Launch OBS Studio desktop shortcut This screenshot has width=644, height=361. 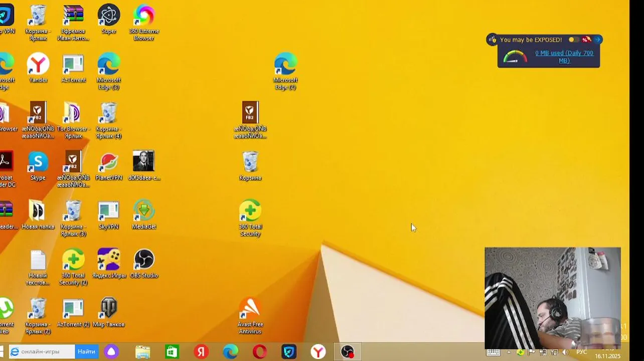pyautogui.click(x=144, y=264)
